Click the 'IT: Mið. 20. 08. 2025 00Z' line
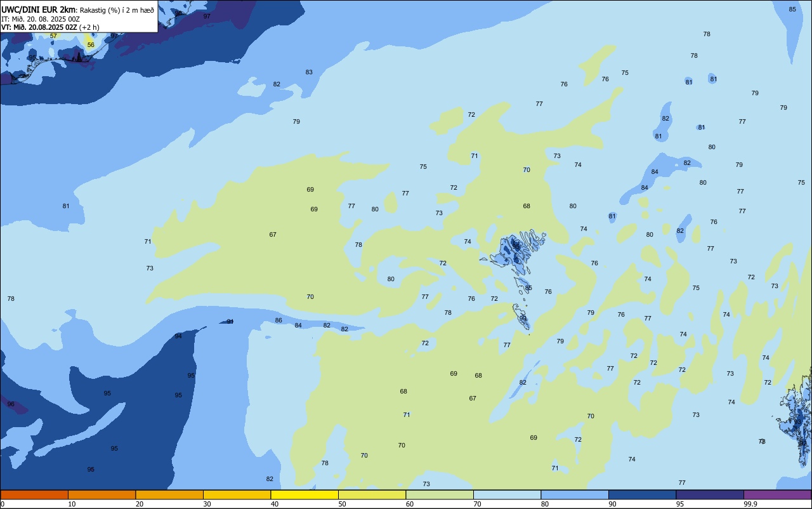 coord(41,18)
